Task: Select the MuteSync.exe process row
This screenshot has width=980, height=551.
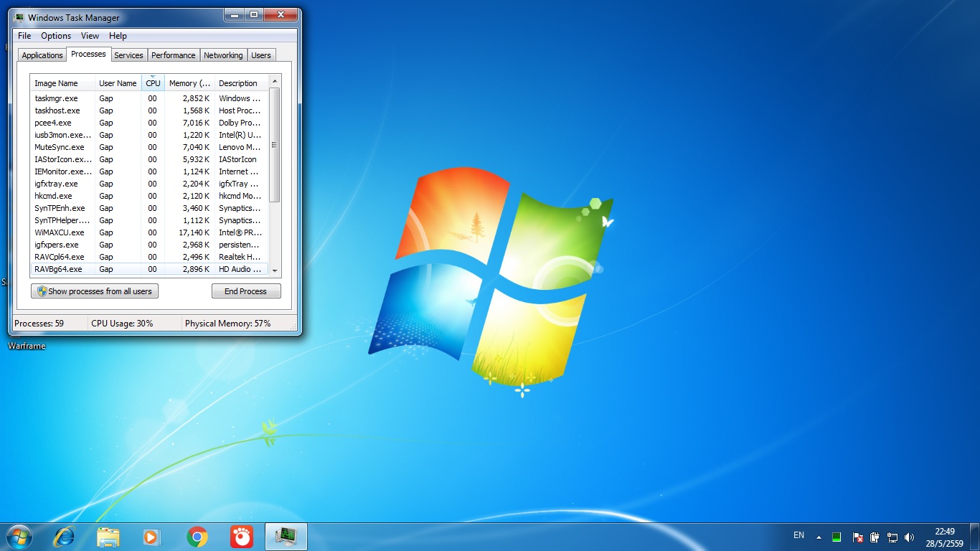Action: [149, 147]
